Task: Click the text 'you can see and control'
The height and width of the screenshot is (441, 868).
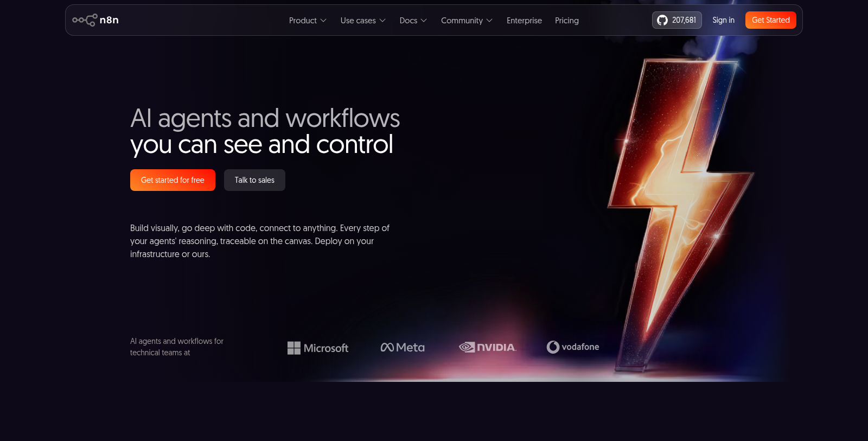Action: point(261,145)
